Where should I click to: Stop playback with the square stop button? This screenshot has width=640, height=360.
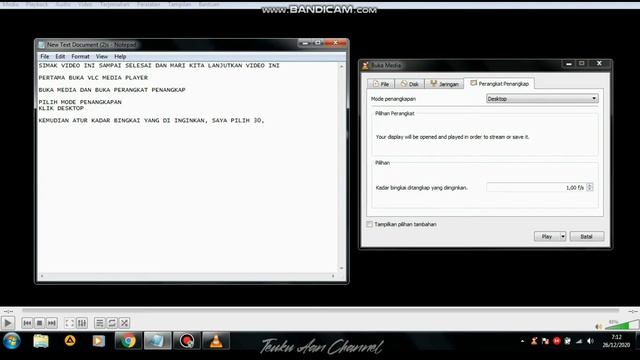coord(40,323)
